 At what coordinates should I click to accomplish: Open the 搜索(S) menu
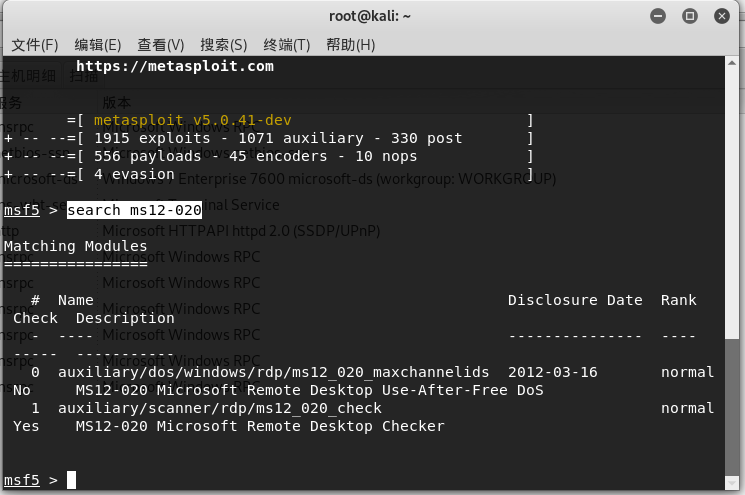tap(224, 45)
